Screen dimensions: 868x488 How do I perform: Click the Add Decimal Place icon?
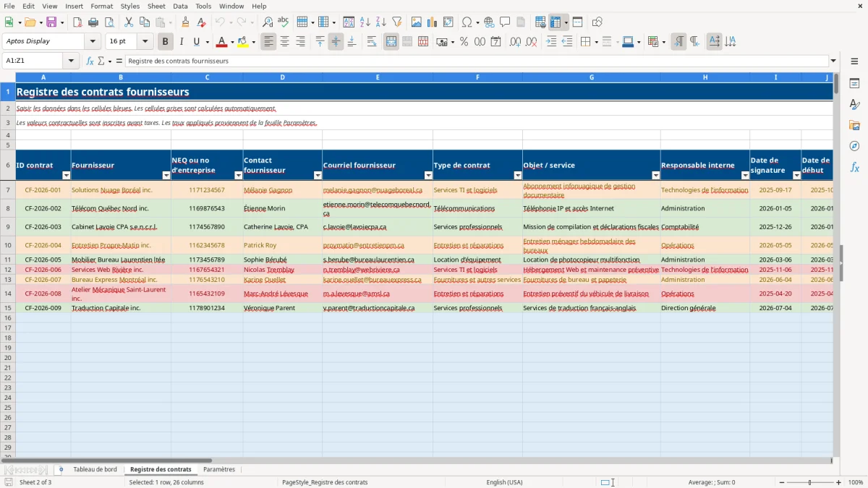[x=515, y=42]
